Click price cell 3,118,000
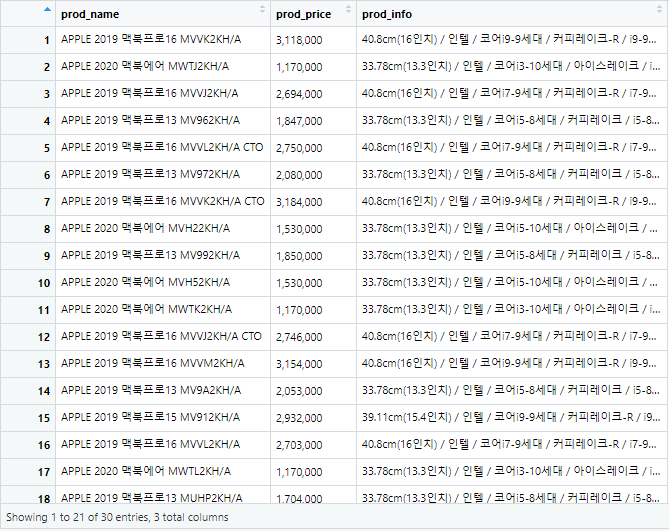The height and width of the screenshot is (531, 669). tap(313, 40)
